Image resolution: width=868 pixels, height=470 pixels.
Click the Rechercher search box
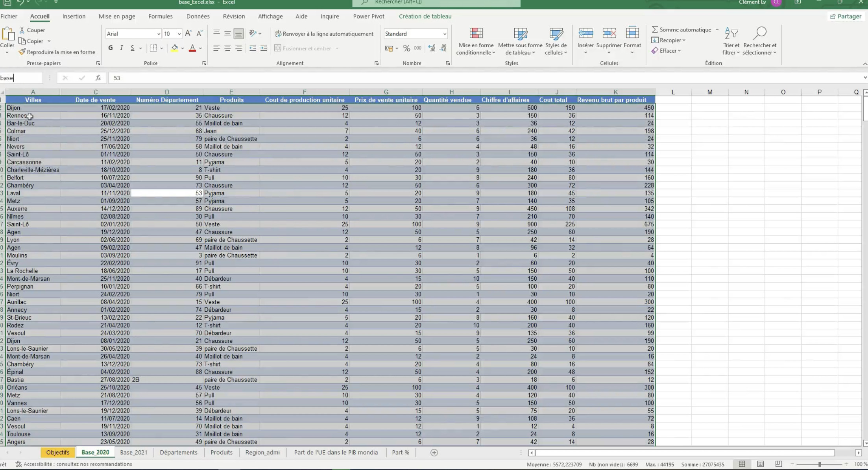tap(436, 3)
